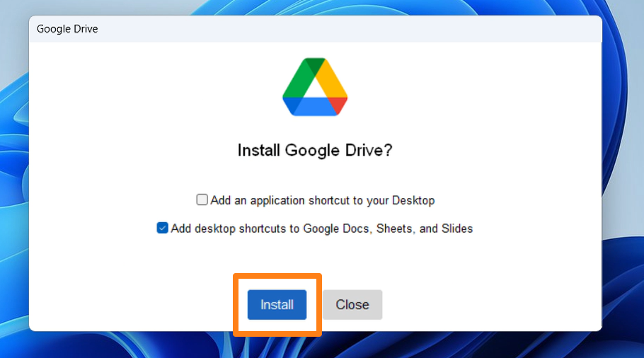Click the 'Install Google Drive?' heading text
644x358 pixels.
point(315,150)
